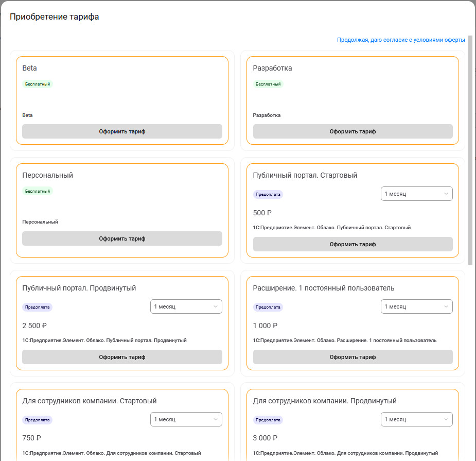Click the Приобретение тарифа dialog title
This screenshot has width=476, height=461.
55,16
